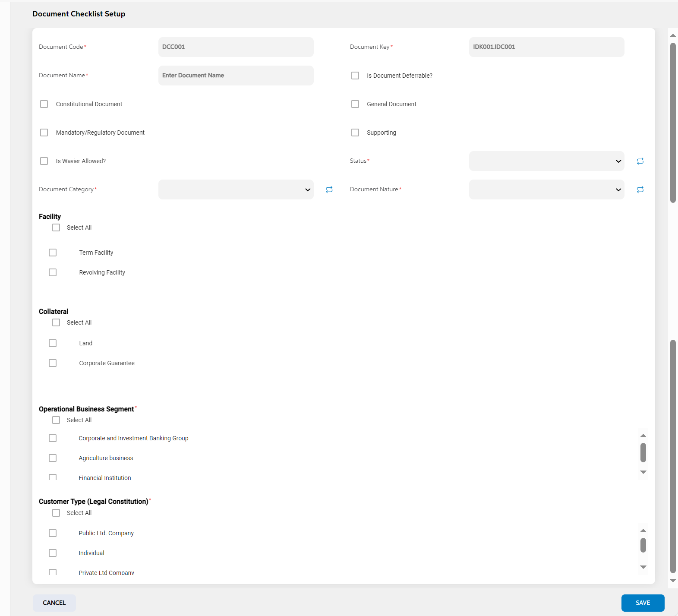Check the Revolving Facility box

[x=53, y=272]
